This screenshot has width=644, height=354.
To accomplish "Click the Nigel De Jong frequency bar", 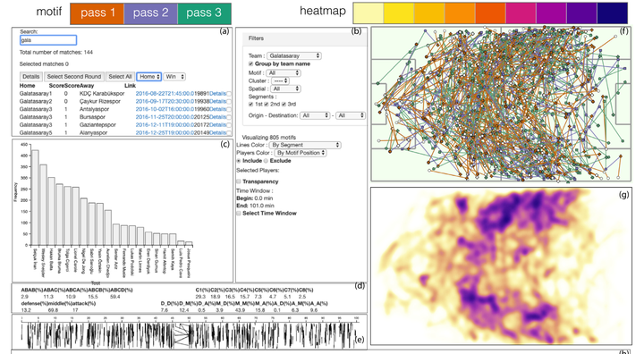I will [x=84, y=222].
